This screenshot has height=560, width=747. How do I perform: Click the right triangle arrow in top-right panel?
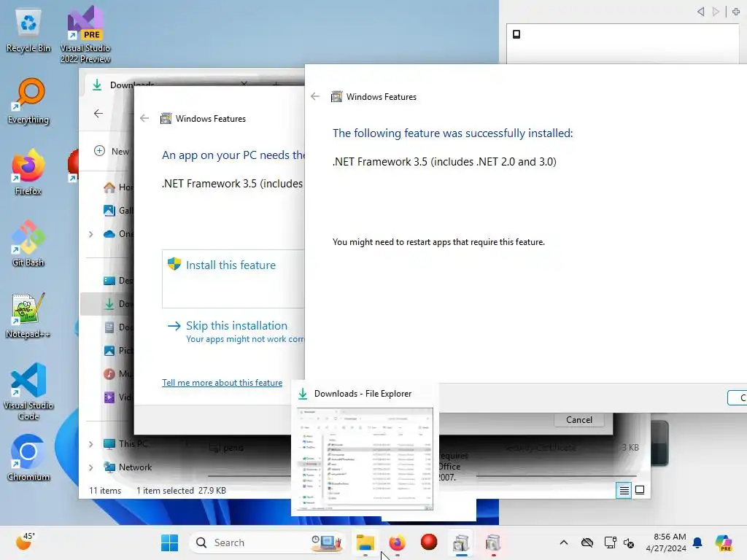tap(716, 12)
